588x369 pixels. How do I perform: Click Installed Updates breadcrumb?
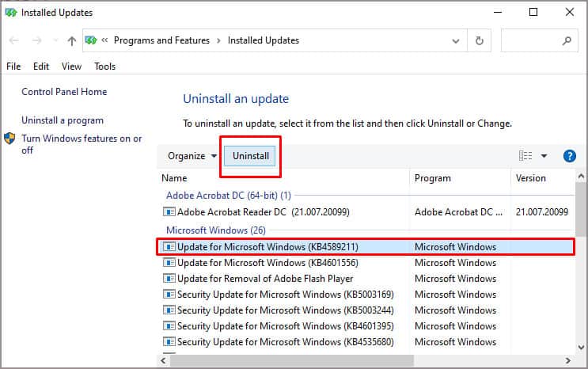264,40
